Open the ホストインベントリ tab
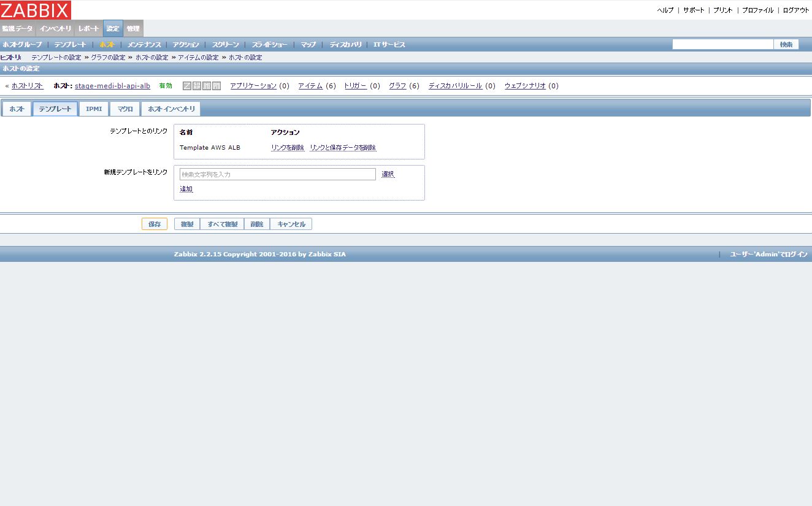 pos(170,108)
